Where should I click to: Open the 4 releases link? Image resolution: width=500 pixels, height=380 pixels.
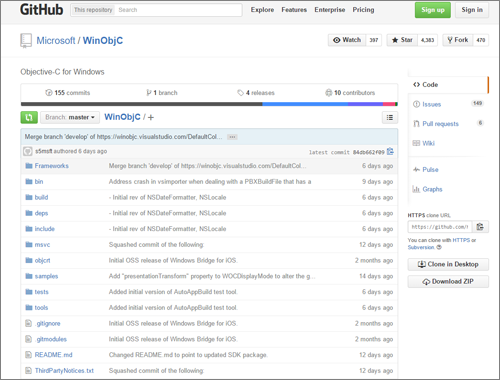point(256,93)
